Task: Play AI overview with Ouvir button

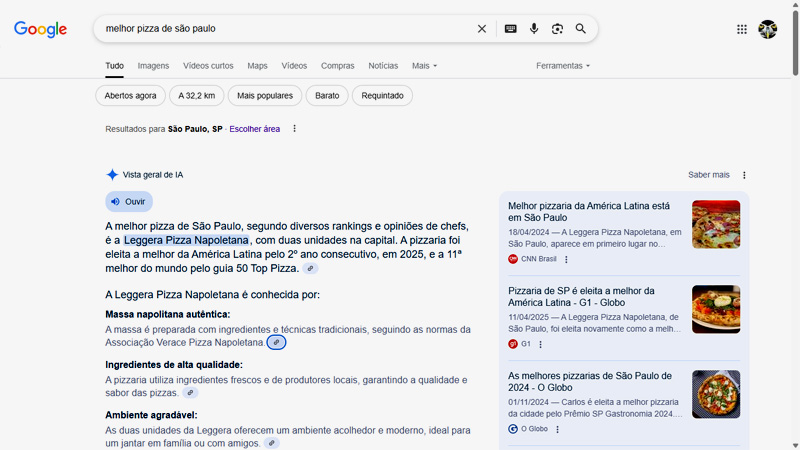Action: 129,202
